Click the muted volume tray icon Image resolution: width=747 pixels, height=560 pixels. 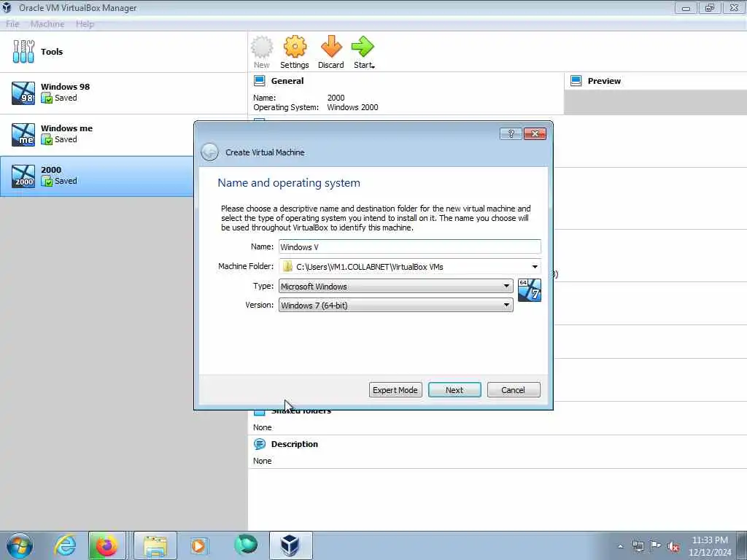coord(673,546)
